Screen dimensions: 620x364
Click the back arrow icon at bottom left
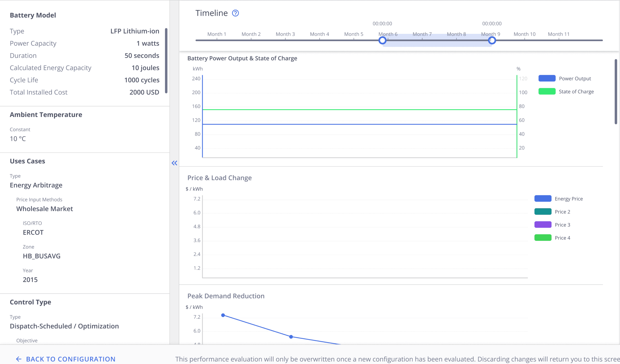pos(19,359)
